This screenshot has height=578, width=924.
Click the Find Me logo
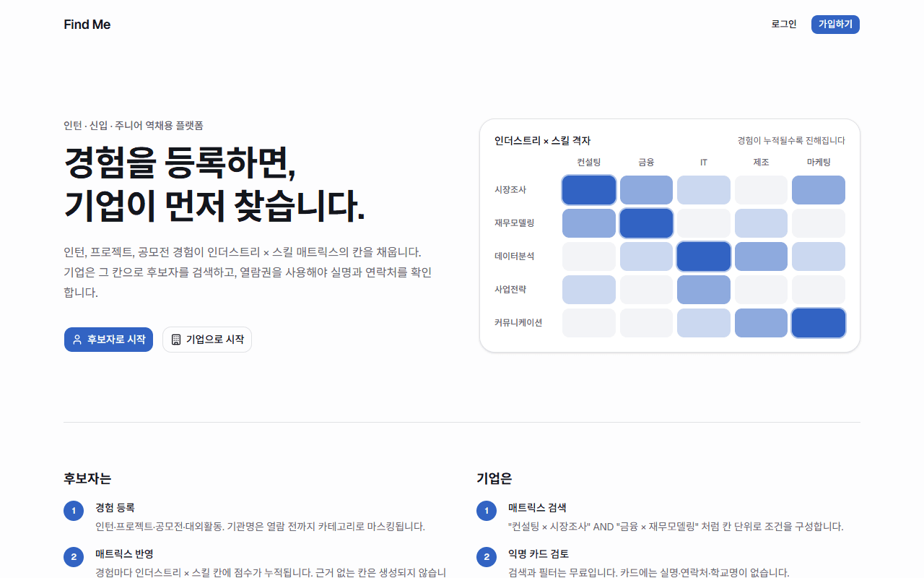(x=87, y=25)
